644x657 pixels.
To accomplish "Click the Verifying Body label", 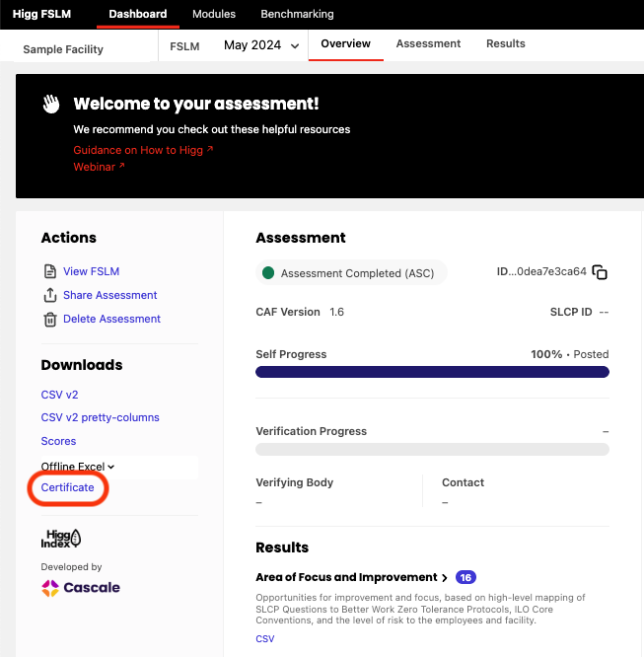I will point(295,482).
